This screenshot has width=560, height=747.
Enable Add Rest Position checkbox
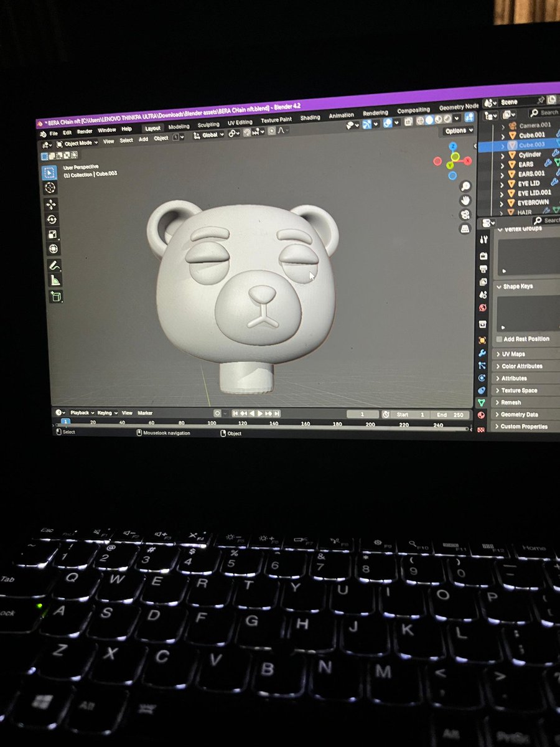coord(499,339)
